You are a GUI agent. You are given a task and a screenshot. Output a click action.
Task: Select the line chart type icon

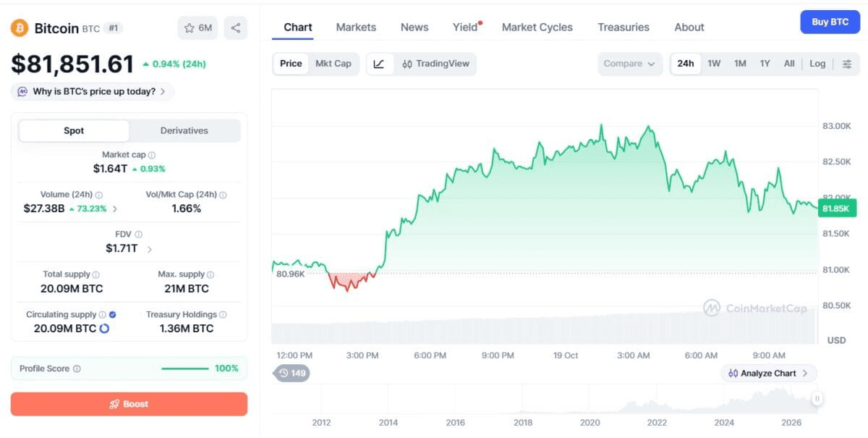[x=380, y=64]
